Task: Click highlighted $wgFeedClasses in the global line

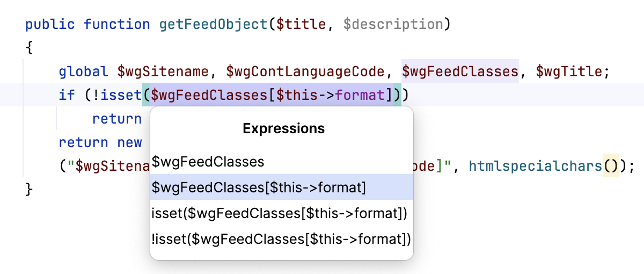Action: tap(460, 71)
